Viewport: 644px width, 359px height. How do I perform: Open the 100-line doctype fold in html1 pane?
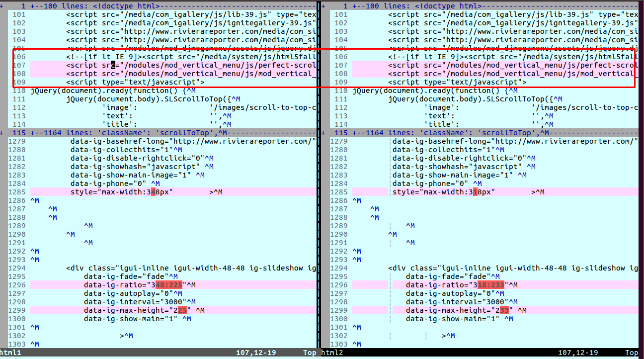point(173,6)
